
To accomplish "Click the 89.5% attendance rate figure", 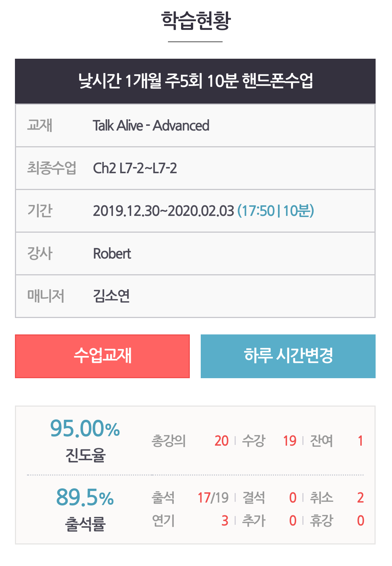I will pyautogui.click(x=85, y=497).
